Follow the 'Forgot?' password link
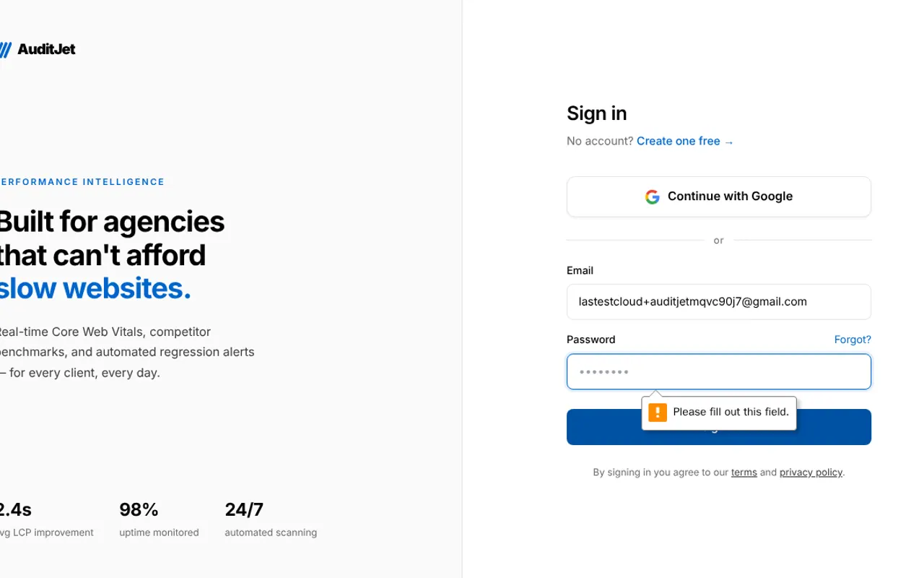The height and width of the screenshot is (578, 924). point(853,340)
